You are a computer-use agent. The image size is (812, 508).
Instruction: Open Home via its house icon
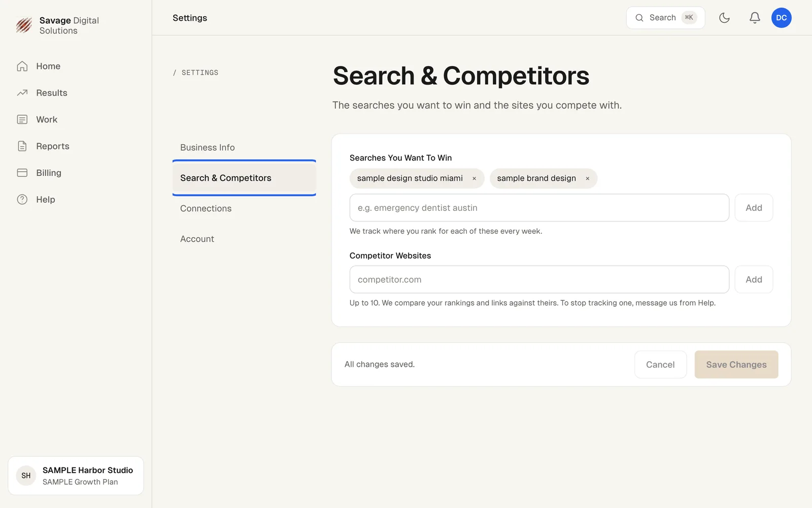click(22, 66)
